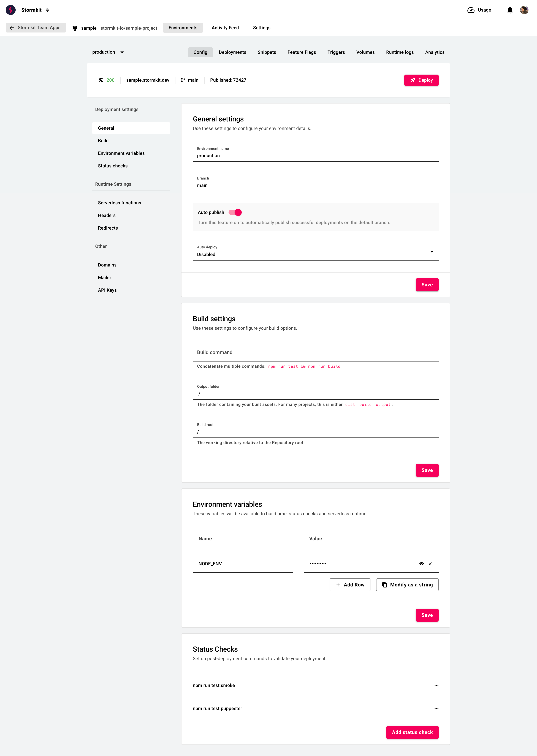Click the globe status icon

pyautogui.click(x=101, y=80)
